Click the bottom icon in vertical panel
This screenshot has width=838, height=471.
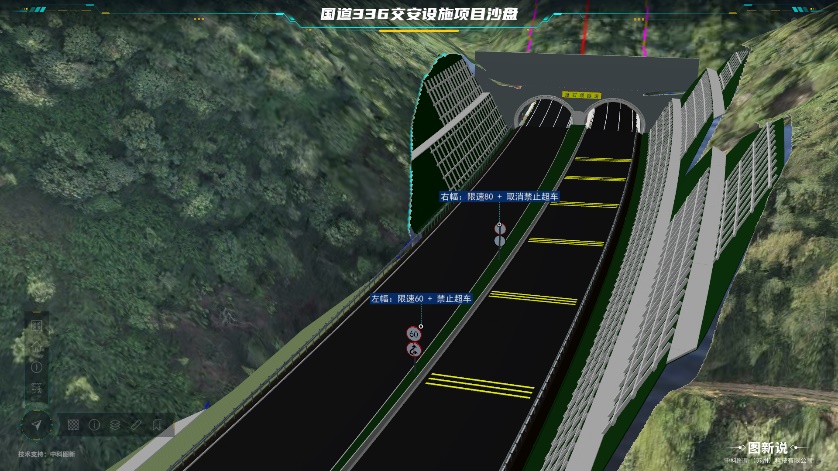click(36, 388)
